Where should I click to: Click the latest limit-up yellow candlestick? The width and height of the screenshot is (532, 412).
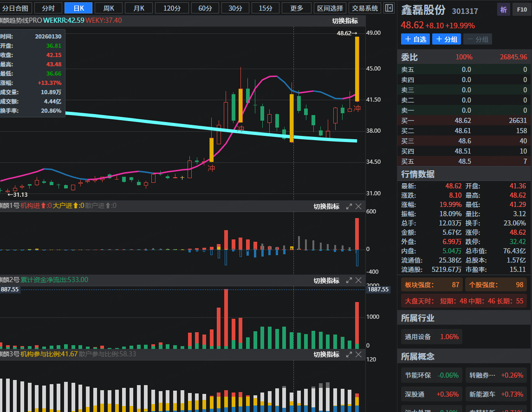(x=357, y=69)
